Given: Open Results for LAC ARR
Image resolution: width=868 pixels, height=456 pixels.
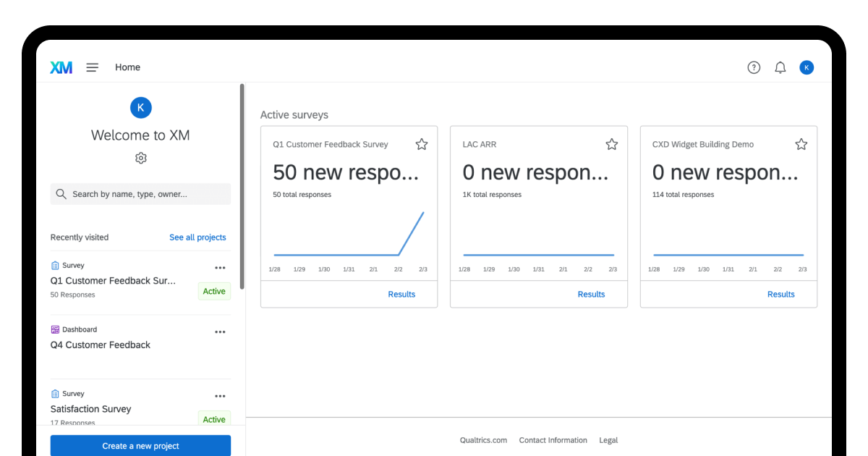Looking at the screenshot, I should pos(591,295).
